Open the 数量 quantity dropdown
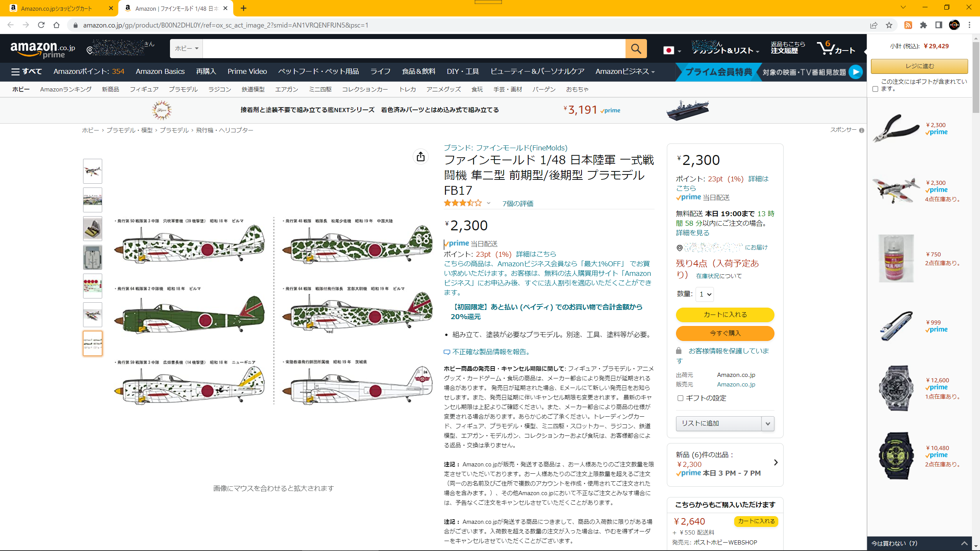Screen dimensions: 980x551 pyautogui.click(x=705, y=294)
